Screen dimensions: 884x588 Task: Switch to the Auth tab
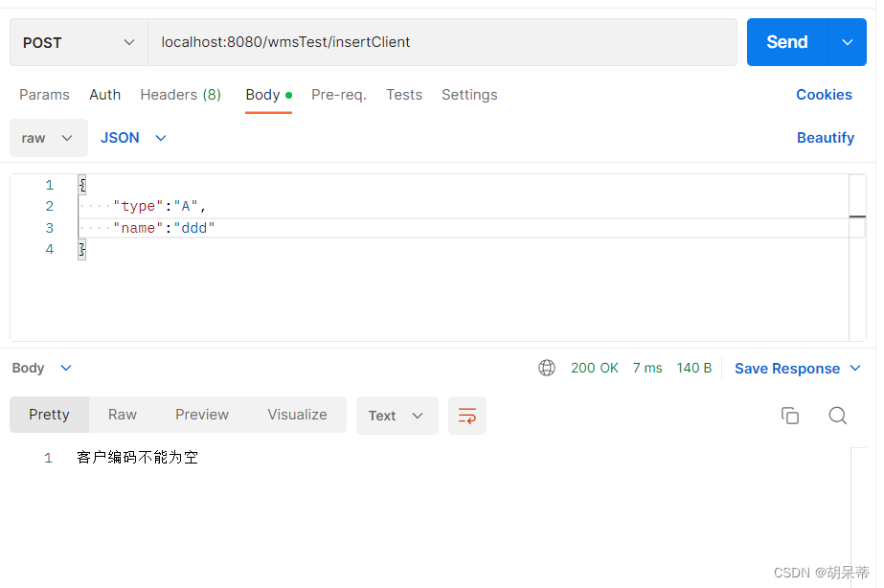(x=104, y=95)
